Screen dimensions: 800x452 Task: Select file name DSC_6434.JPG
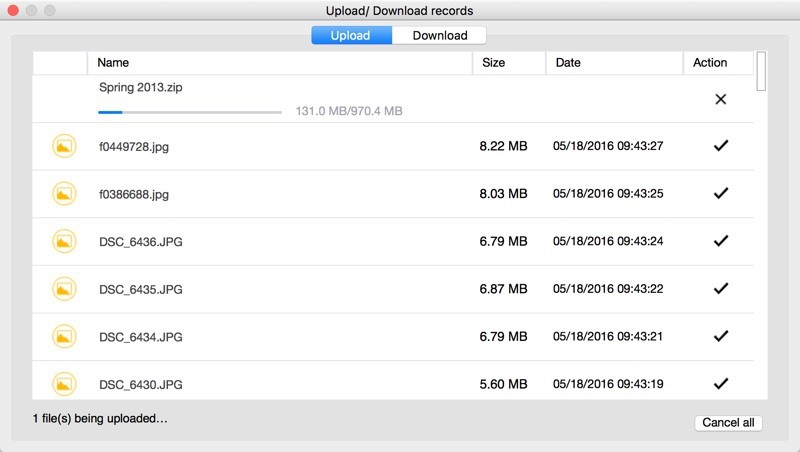(x=141, y=337)
